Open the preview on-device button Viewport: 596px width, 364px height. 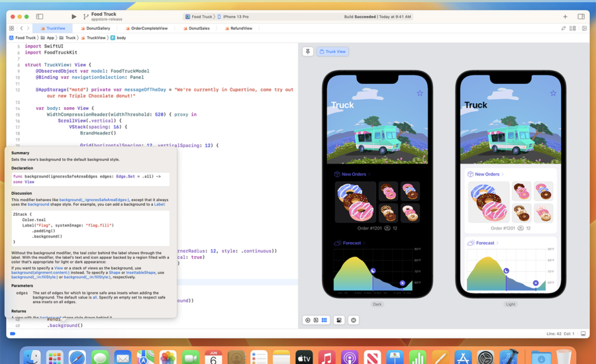click(354, 320)
